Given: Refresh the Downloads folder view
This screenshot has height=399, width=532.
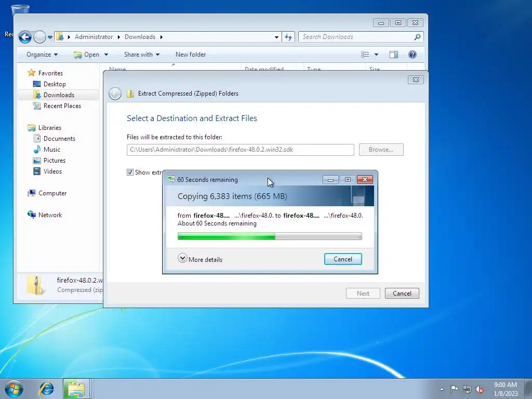Looking at the screenshot, I should click(288, 37).
